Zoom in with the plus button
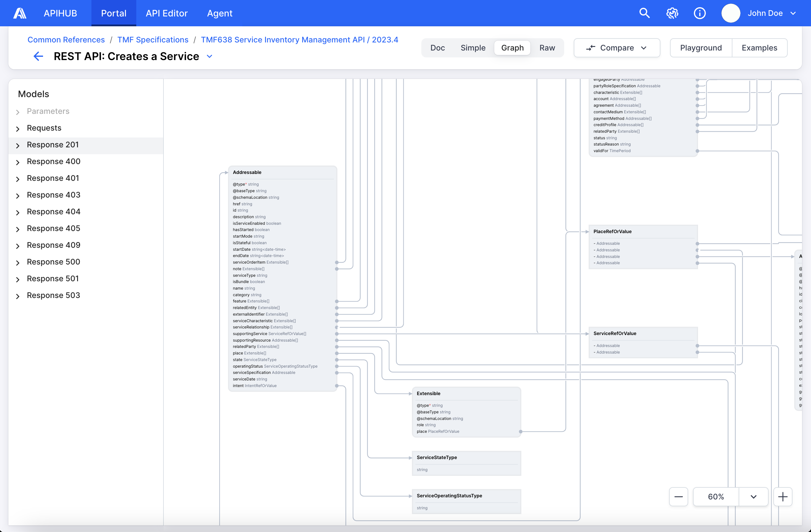 tap(782, 496)
